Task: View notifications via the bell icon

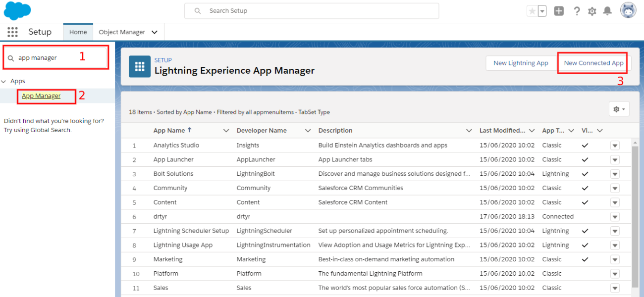Action: (607, 10)
